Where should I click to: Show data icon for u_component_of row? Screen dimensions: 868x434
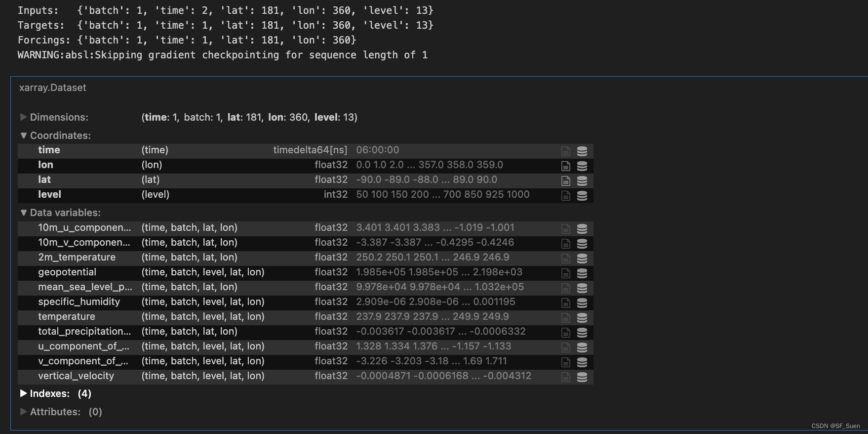582,347
